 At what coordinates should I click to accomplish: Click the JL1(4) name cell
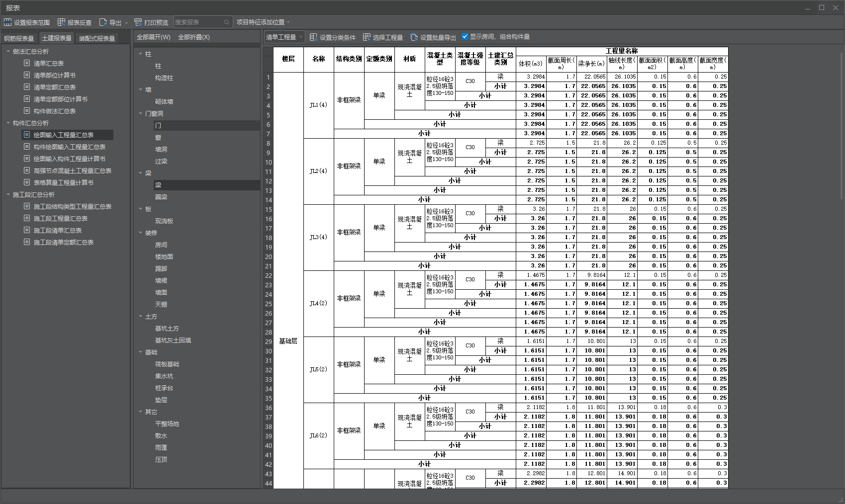(x=318, y=105)
